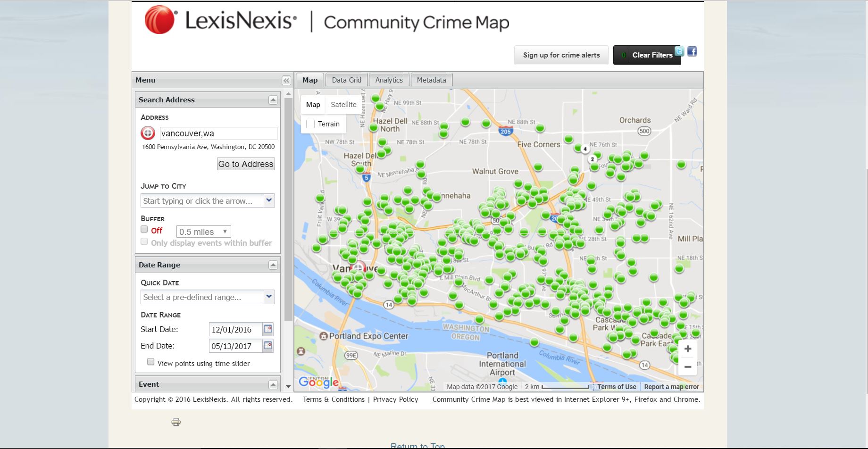This screenshot has height=449, width=868.
Task: Open the Start Date calendar picker icon
Action: 267,329
